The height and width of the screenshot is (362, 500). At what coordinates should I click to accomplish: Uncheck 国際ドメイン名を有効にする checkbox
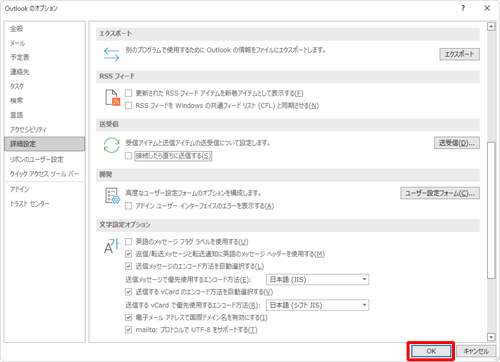[x=128, y=317]
